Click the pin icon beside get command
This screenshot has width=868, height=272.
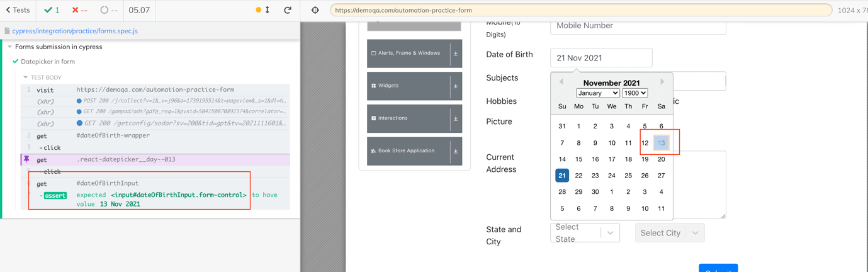[x=26, y=160]
